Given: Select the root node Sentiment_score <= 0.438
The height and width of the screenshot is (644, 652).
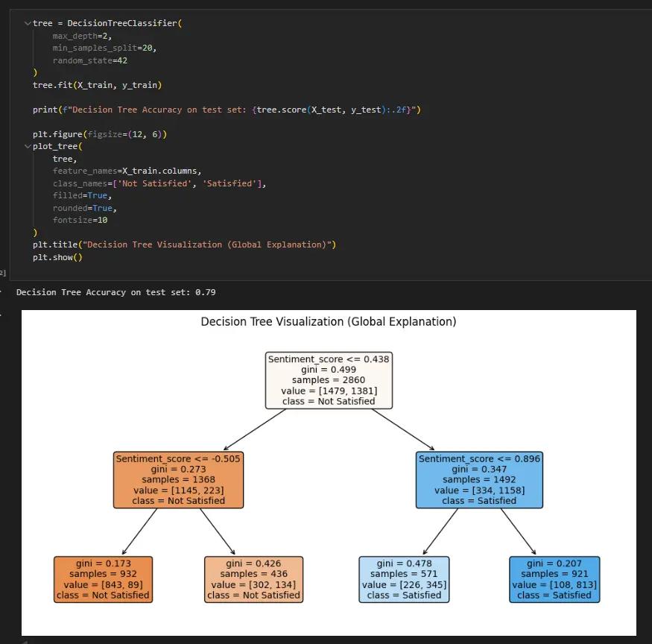Looking at the screenshot, I should point(329,379).
